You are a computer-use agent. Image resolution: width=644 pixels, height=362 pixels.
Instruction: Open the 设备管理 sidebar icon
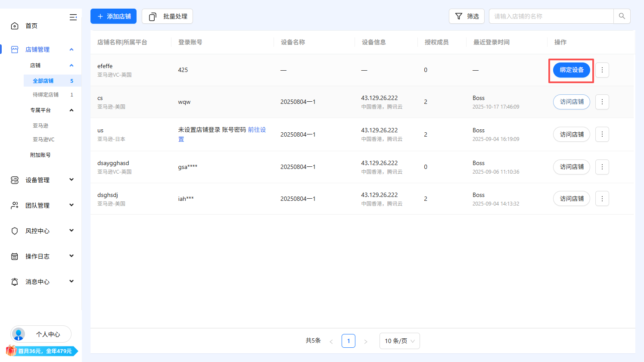pos(14,180)
